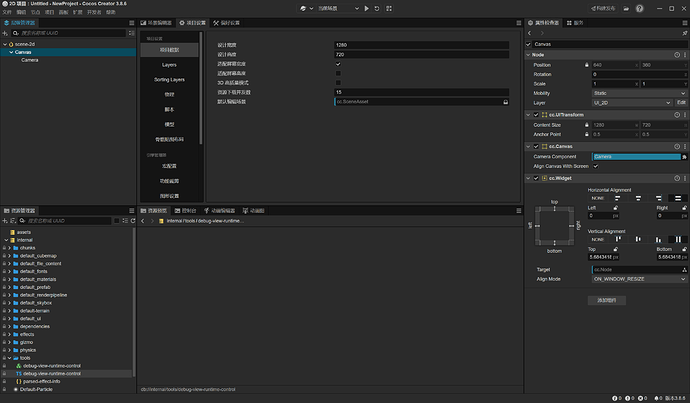
Task: Collapse the tools folder
Action: (x=9, y=358)
